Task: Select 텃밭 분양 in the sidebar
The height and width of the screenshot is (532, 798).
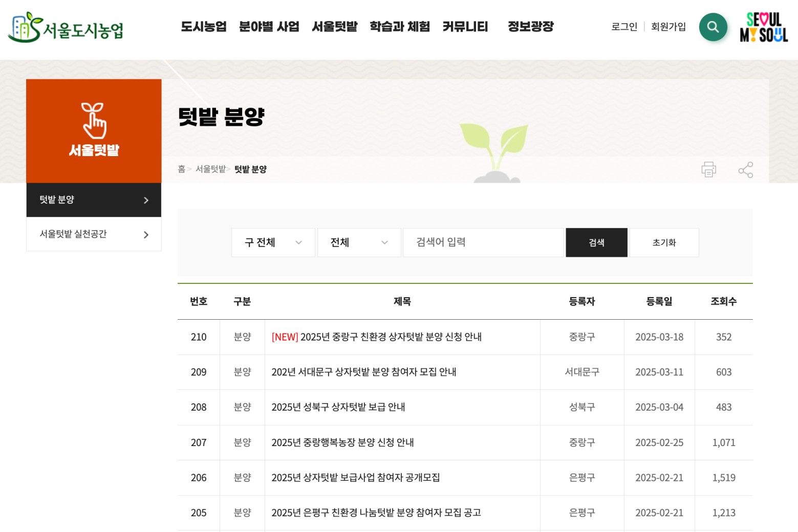Action: 94,200
